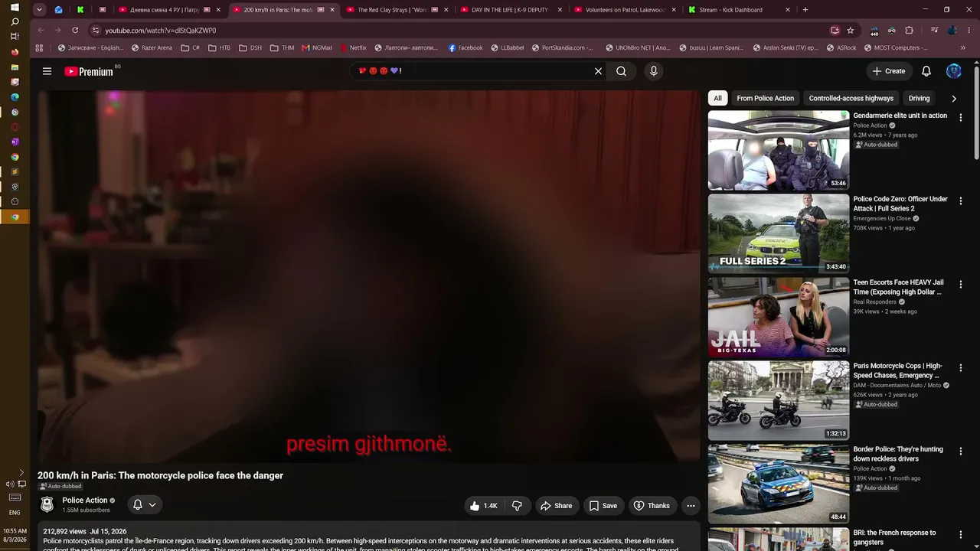Expand the HTB bookmarks folder
The height and width of the screenshot is (551, 980).
click(x=219, y=47)
